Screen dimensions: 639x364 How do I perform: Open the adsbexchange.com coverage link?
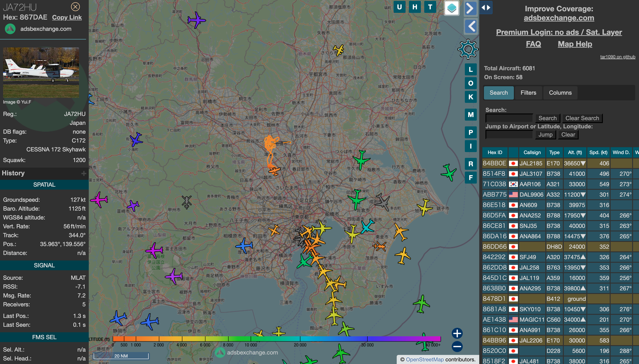(559, 18)
